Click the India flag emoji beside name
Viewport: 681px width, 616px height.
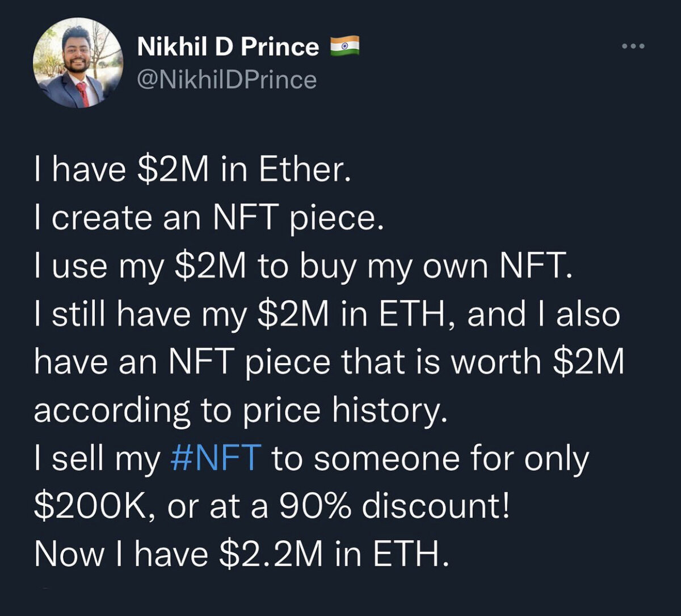345,46
